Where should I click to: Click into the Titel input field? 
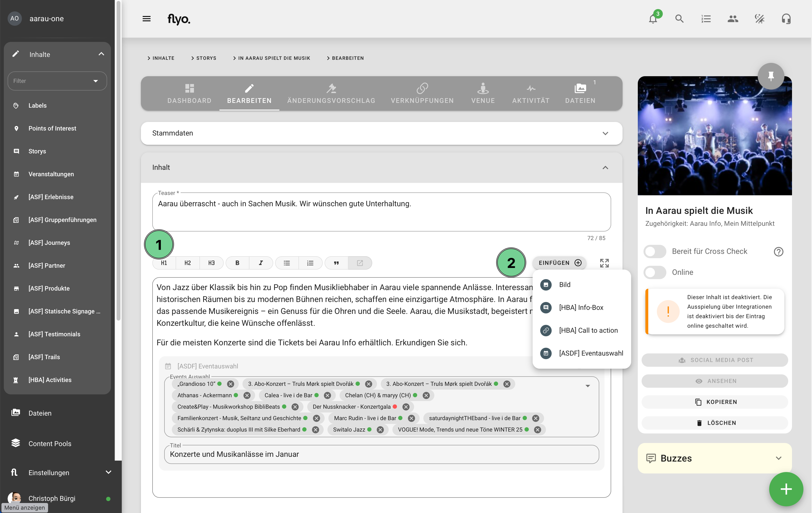click(381, 454)
